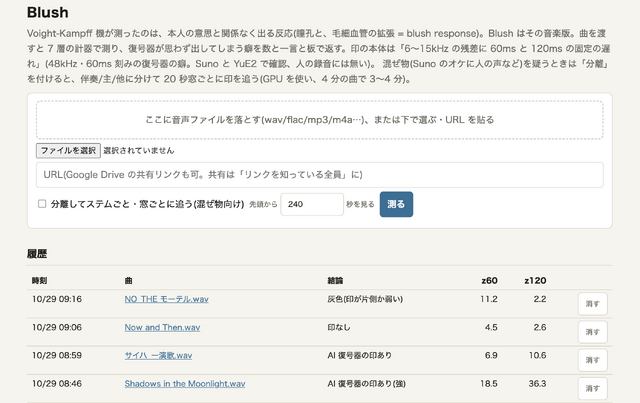
Task: Click the verdict AI 復号器の印あり(強)
Action: 367,384
